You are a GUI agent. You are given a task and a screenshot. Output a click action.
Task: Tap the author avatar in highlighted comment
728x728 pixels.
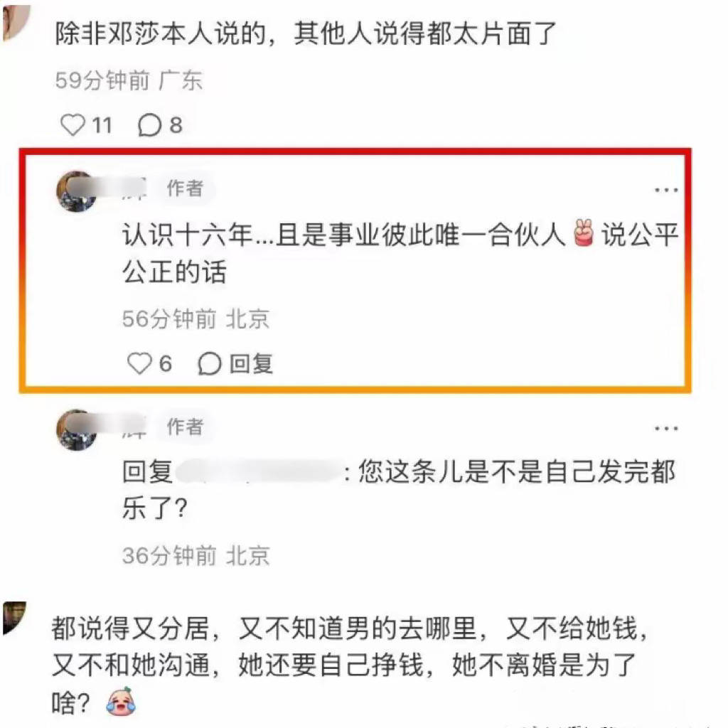point(77,191)
